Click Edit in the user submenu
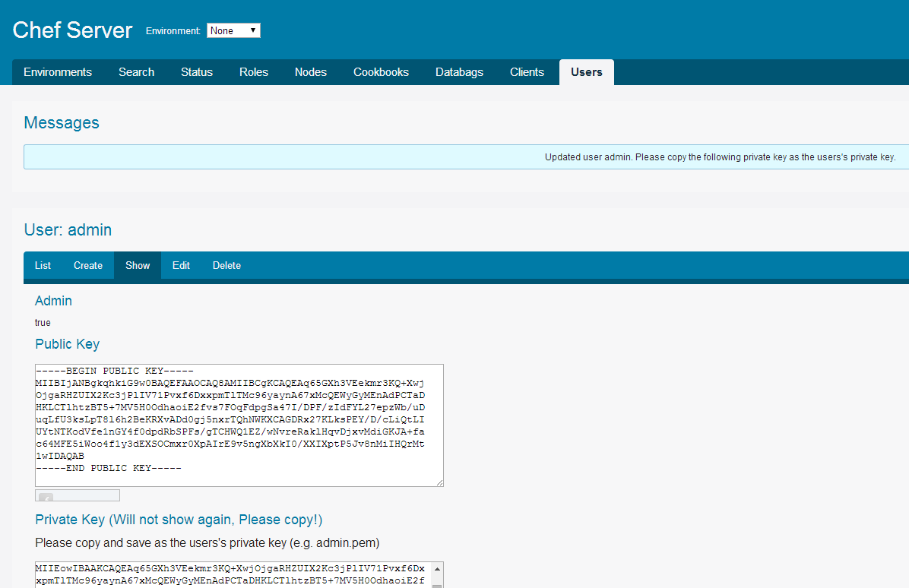Screen dimensions: 909x588 point(181,265)
